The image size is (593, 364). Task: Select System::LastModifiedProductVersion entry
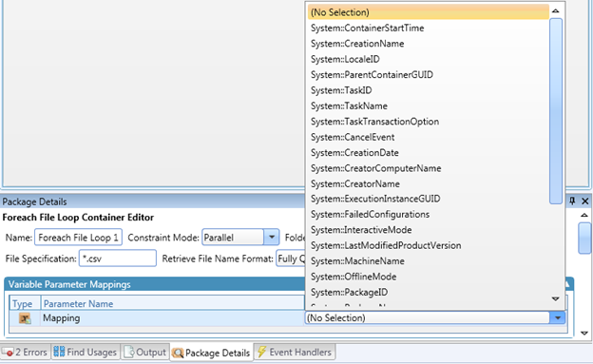point(428,245)
